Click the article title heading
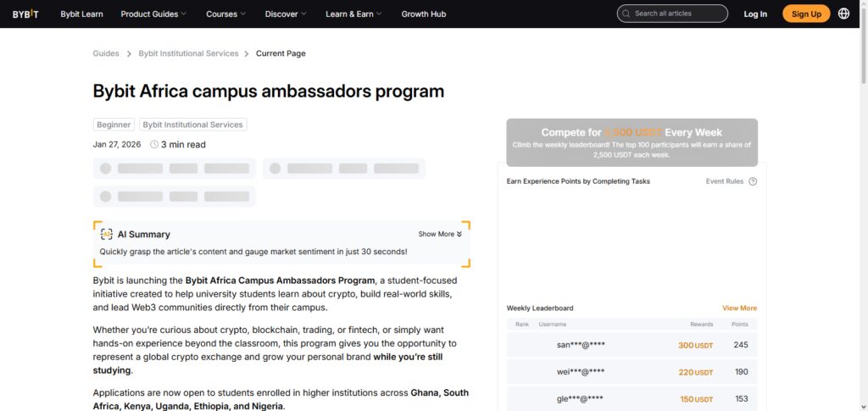868x411 pixels. tap(269, 92)
